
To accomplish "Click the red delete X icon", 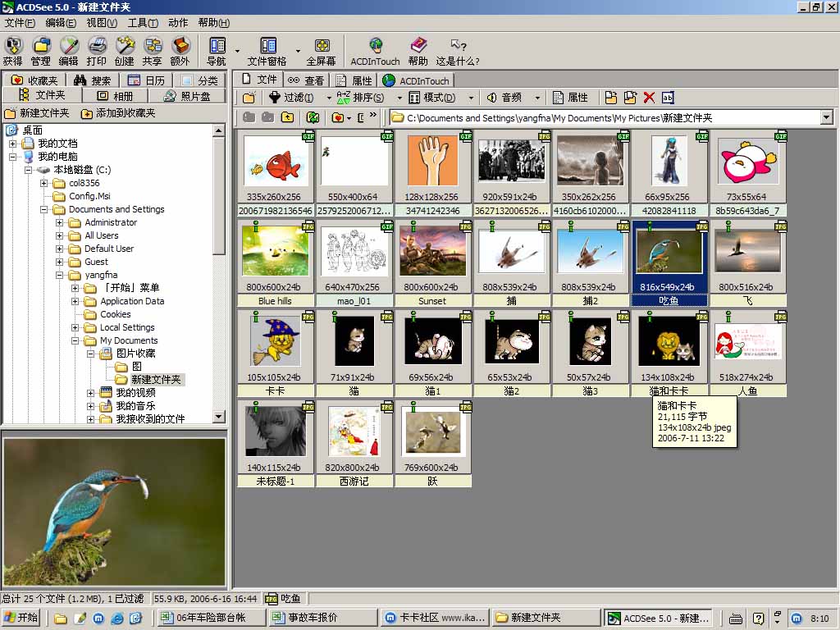I will coord(649,98).
